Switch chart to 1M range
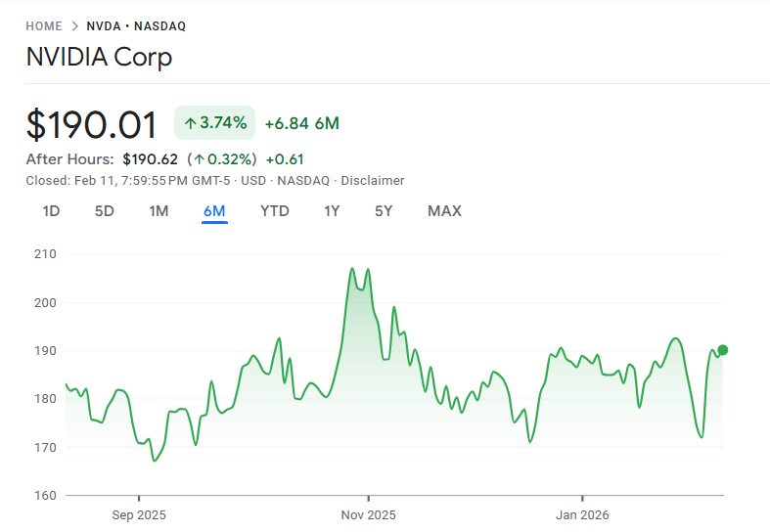The height and width of the screenshot is (532, 770). (x=159, y=211)
